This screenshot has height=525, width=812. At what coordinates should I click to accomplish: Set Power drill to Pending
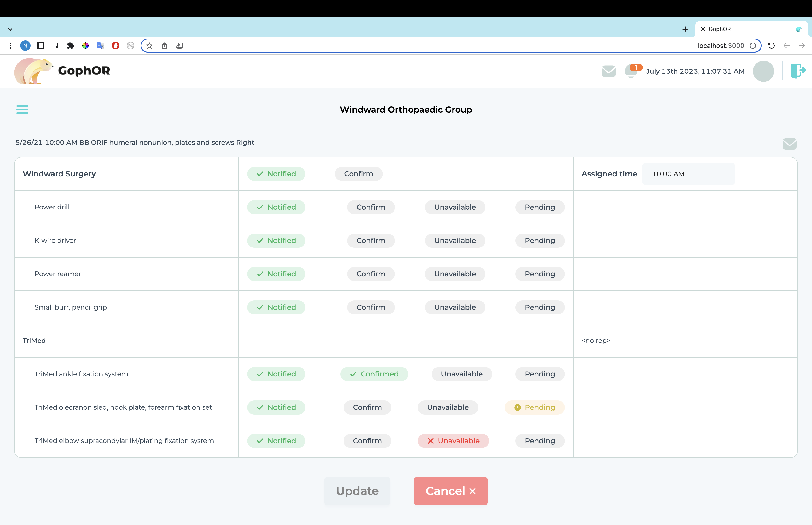click(x=540, y=207)
